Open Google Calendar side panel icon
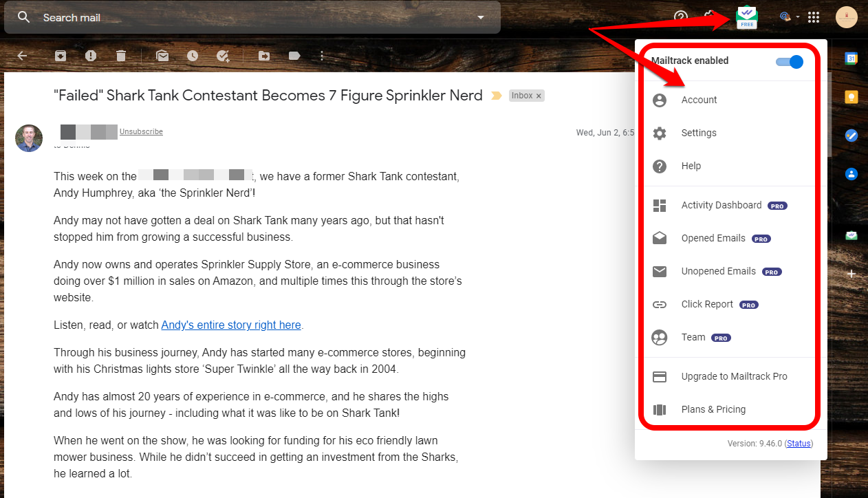The width and height of the screenshot is (868, 498). pos(851,58)
